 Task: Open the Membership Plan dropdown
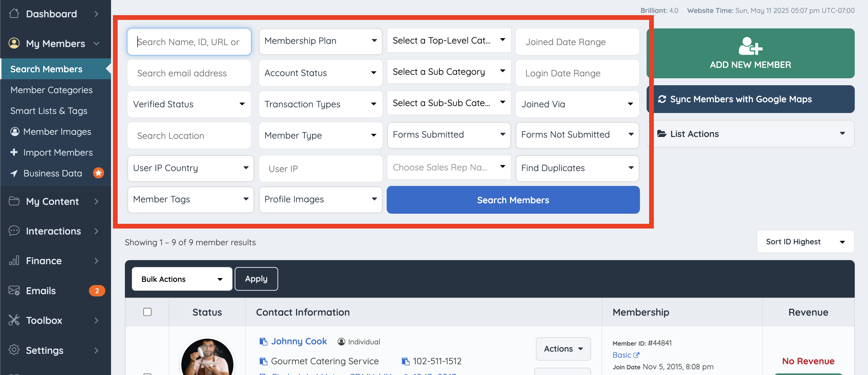tap(320, 41)
